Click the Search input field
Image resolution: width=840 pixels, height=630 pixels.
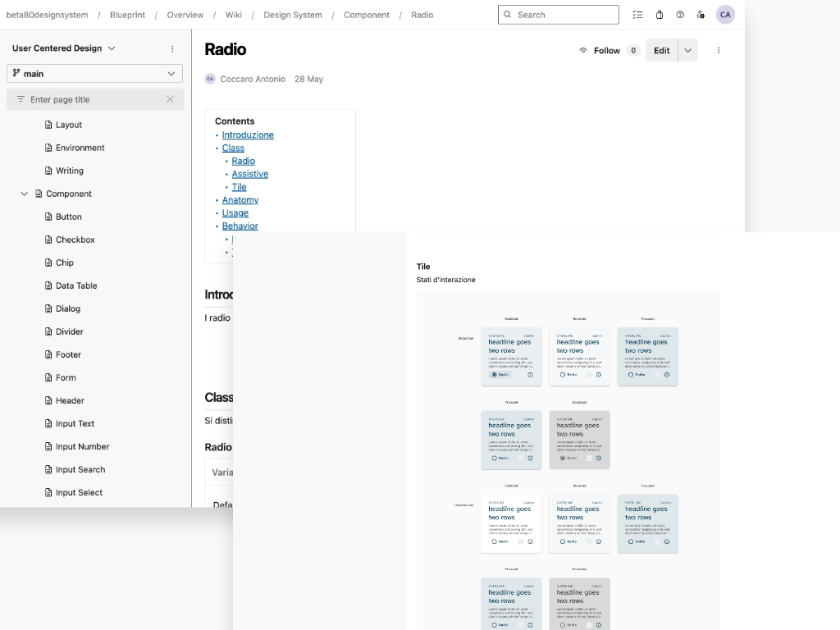(x=558, y=15)
